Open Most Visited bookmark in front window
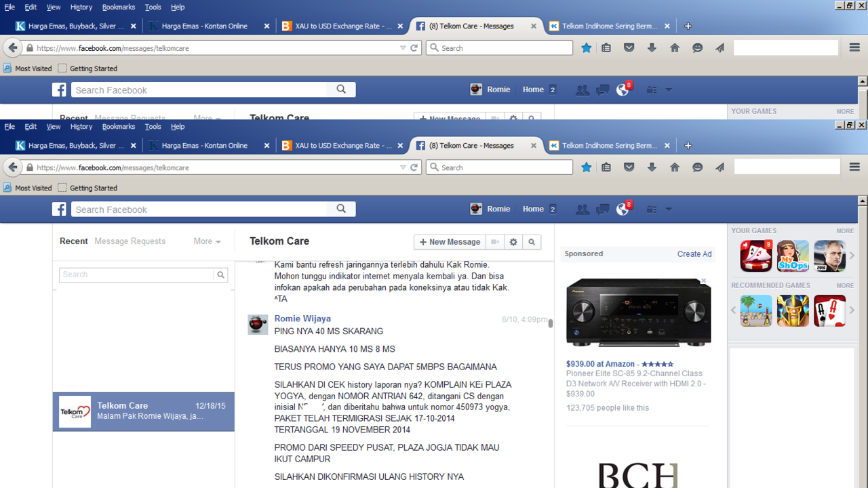The height and width of the screenshot is (488, 868). click(28, 188)
